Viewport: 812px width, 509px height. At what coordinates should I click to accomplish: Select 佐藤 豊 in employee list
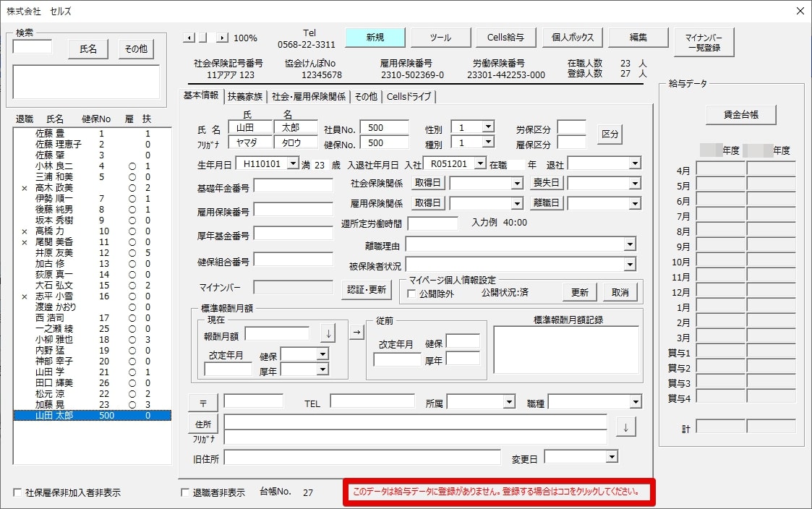tap(92, 134)
